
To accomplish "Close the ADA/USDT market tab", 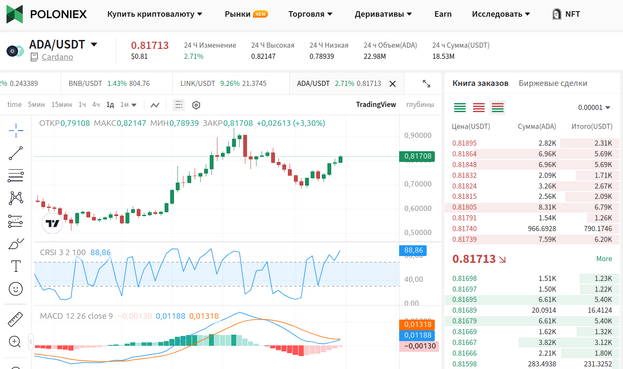I will 393,84.
